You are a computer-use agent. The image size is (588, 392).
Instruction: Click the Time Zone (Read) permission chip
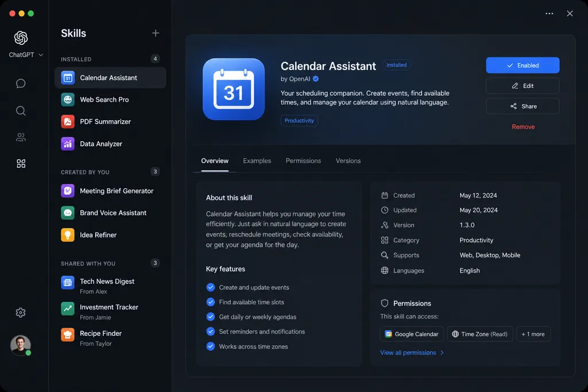click(x=479, y=334)
